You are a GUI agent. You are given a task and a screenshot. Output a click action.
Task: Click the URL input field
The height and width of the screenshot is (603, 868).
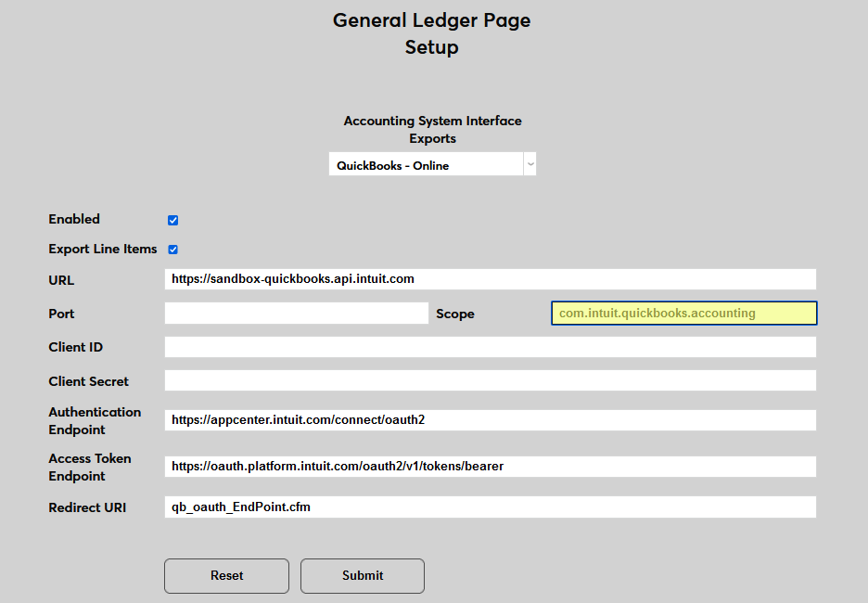(x=490, y=279)
